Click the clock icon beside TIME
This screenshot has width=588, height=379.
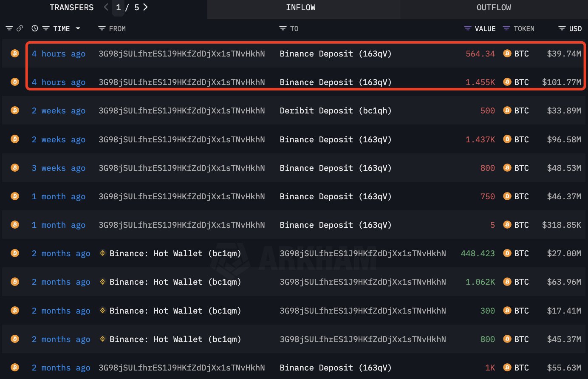click(35, 28)
